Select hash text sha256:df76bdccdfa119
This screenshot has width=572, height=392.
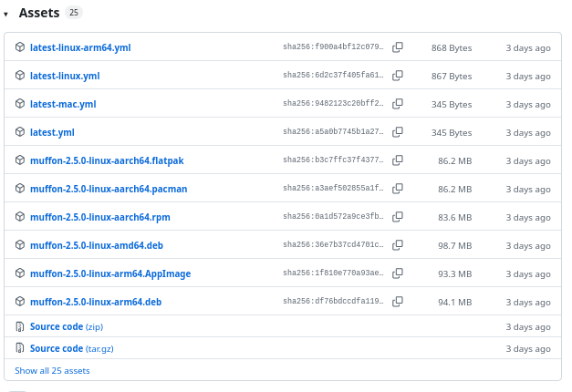pos(333,301)
